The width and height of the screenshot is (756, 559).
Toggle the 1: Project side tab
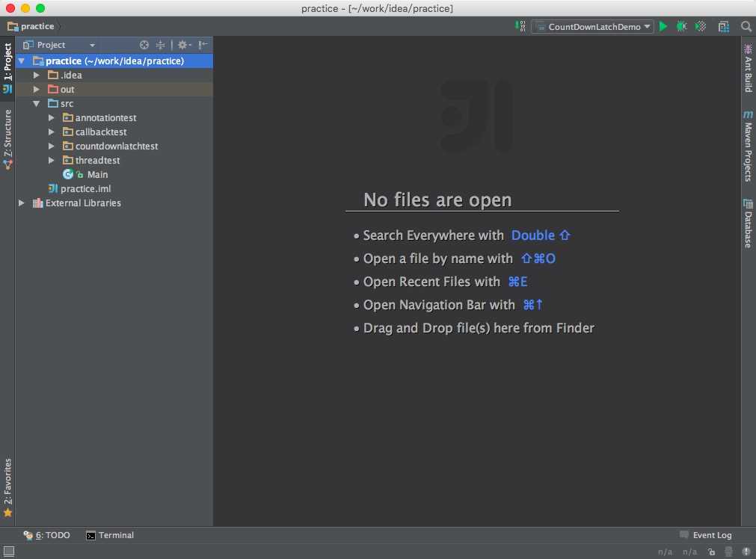click(x=7, y=67)
